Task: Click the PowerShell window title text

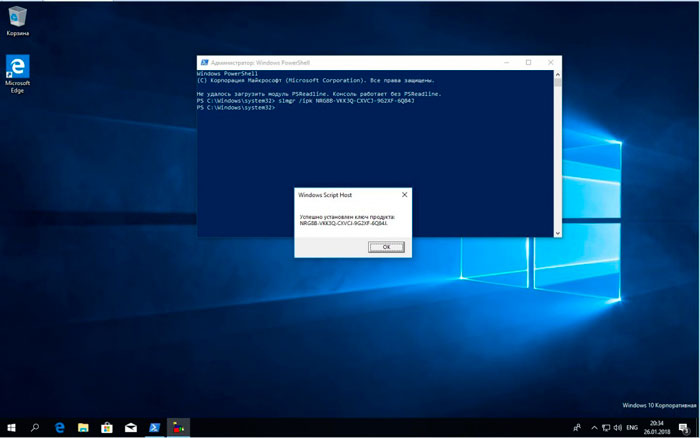Action: point(260,63)
